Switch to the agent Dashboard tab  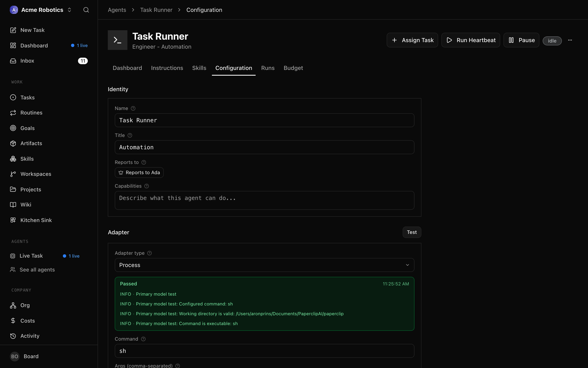click(x=127, y=68)
